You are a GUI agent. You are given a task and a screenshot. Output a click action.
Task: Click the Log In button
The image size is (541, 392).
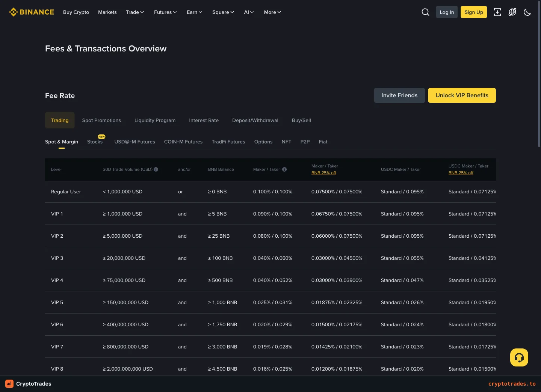(x=447, y=12)
